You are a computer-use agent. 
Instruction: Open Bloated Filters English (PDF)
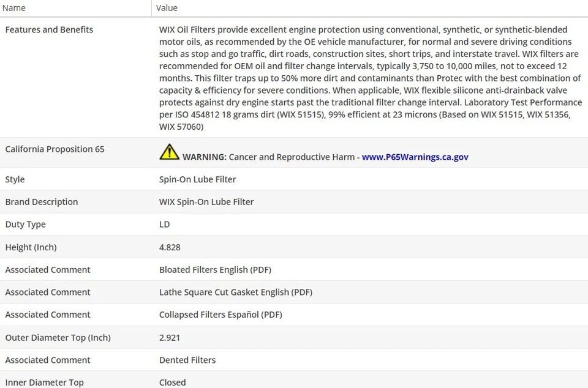point(215,270)
